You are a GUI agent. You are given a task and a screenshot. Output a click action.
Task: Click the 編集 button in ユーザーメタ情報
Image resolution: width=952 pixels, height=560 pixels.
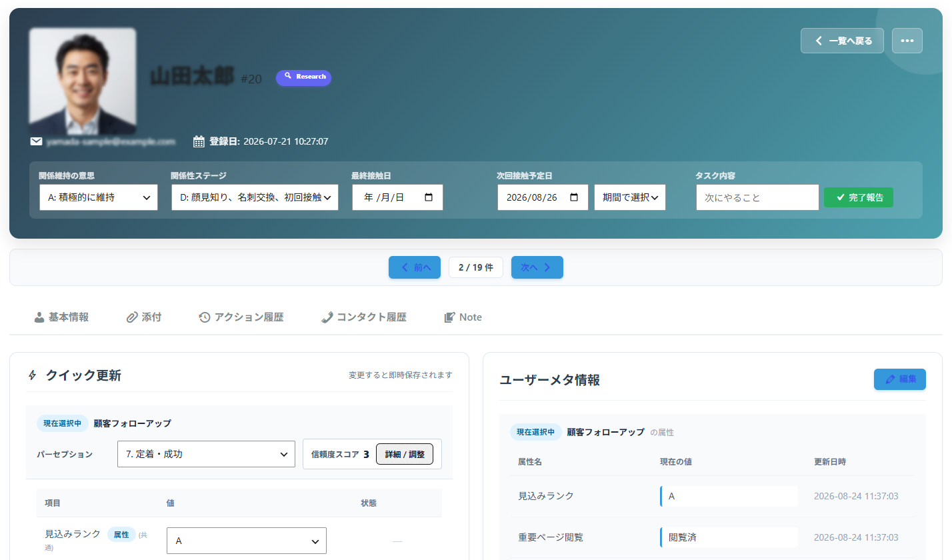pos(900,379)
